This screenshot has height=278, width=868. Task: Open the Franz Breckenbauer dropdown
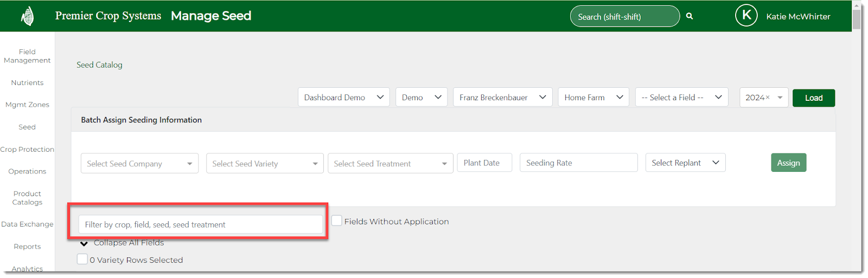[x=503, y=97]
